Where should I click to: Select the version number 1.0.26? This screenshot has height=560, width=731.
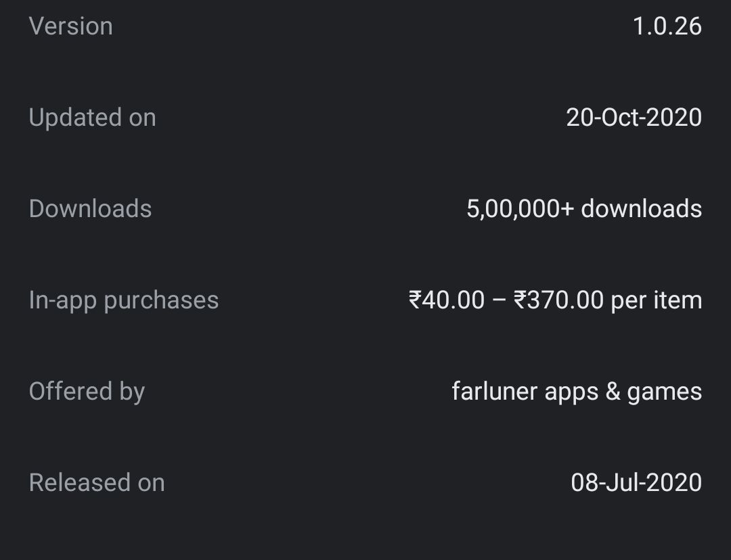click(667, 26)
